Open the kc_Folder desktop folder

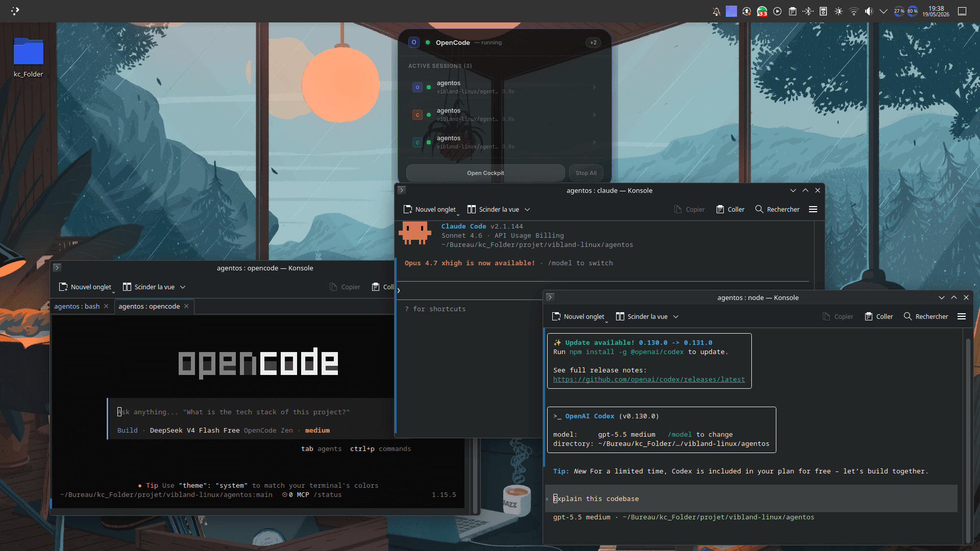pos(29,57)
